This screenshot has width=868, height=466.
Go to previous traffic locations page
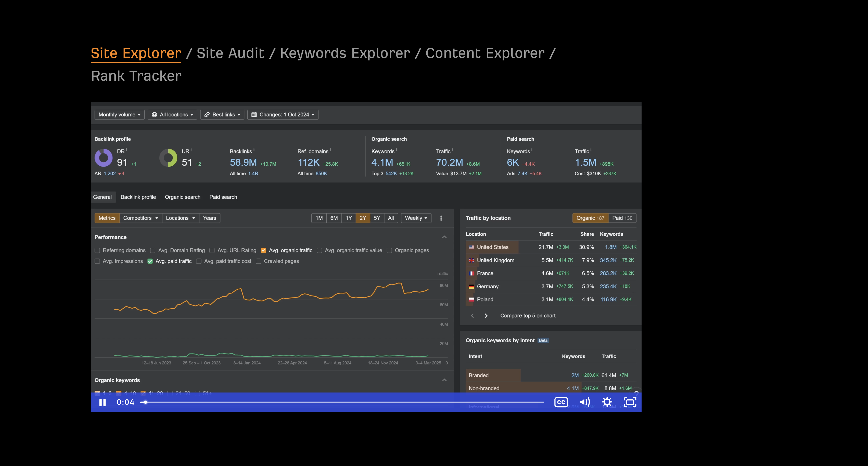pyautogui.click(x=473, y=316)
